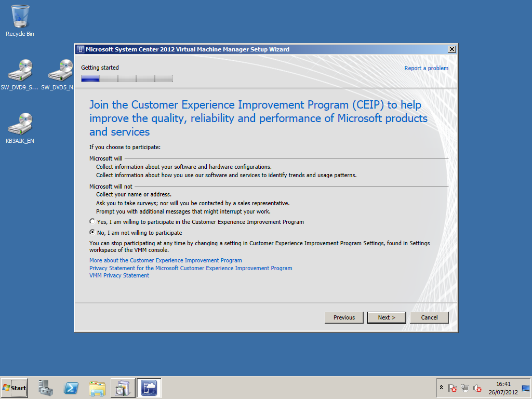The height and width of the screenshot is (399, 532).
Task: Click the wizard title bar icon
Action: coord(81,49)
